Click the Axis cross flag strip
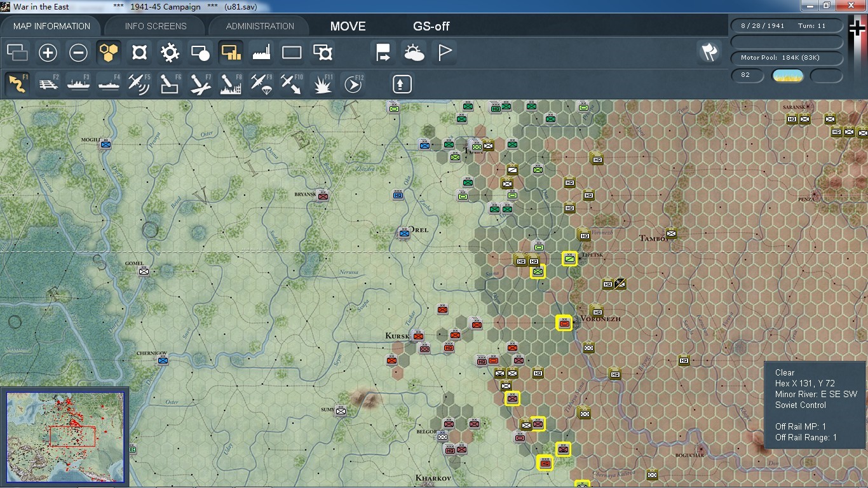Screen dimensions: 868x488 pos(857,57)
